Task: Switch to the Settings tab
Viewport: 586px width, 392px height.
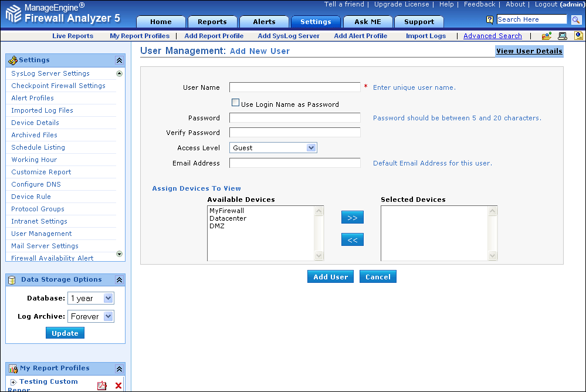Action: click(x=316, y=22)
